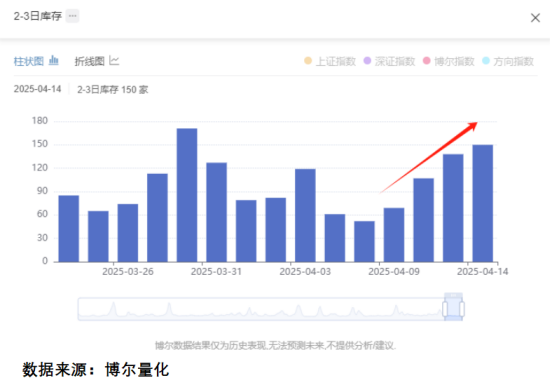Click the 2025-03-26 axis date label
This screenshot has width=552, height=385.
128,272
